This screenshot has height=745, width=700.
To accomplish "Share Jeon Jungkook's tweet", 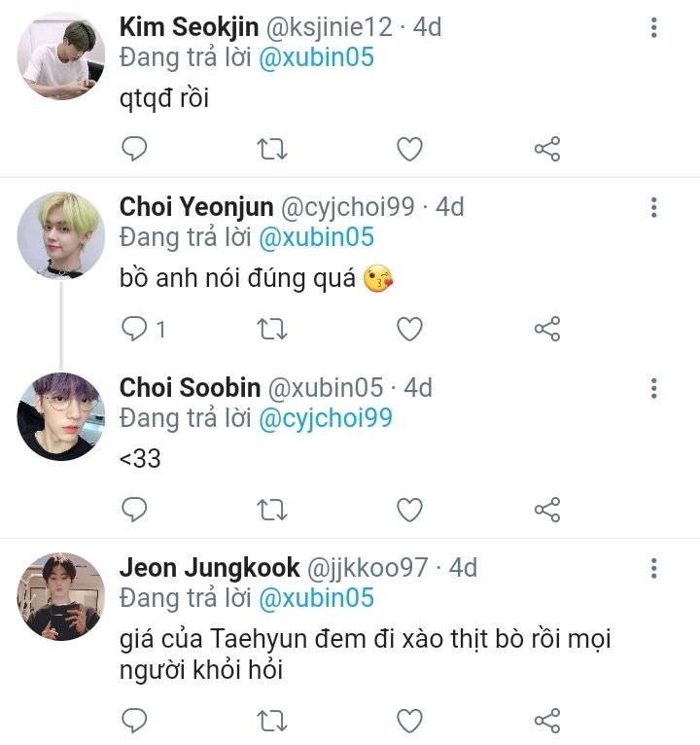I will (547, 720).
